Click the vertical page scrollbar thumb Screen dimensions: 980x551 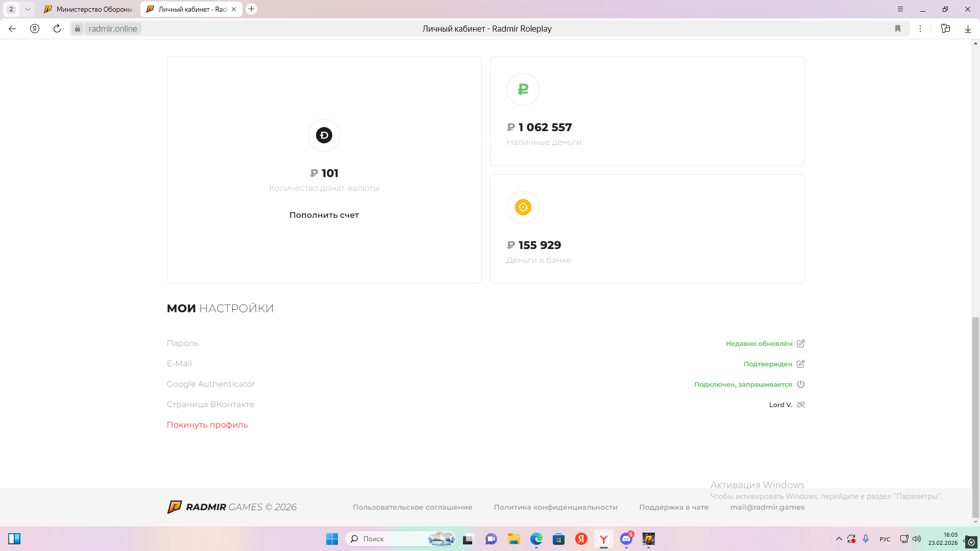(975, 417)
